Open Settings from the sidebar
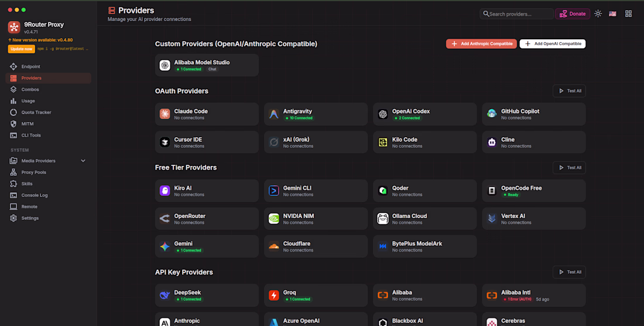Image resolution: width=644 pixels, height=326 pixels. click(49, 218)
